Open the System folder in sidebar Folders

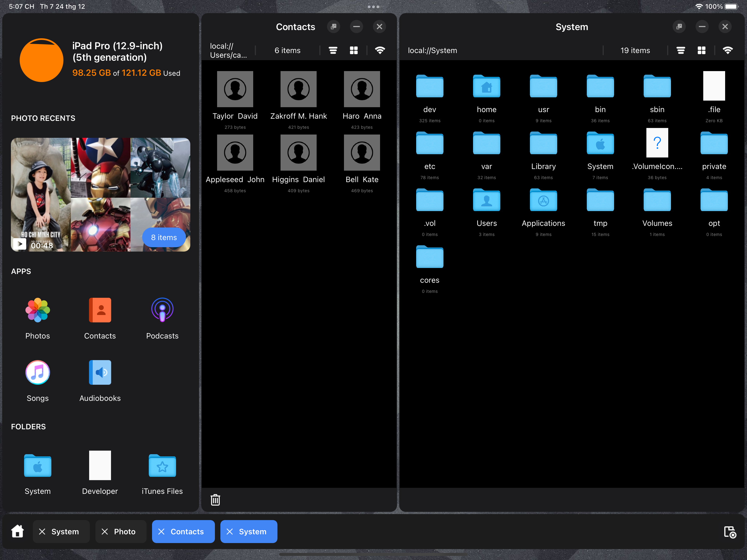(x=37, y=465)
